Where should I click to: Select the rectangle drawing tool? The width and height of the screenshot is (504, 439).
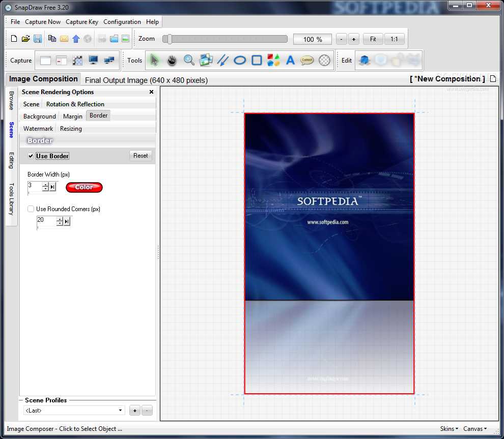tap(257, 60)
